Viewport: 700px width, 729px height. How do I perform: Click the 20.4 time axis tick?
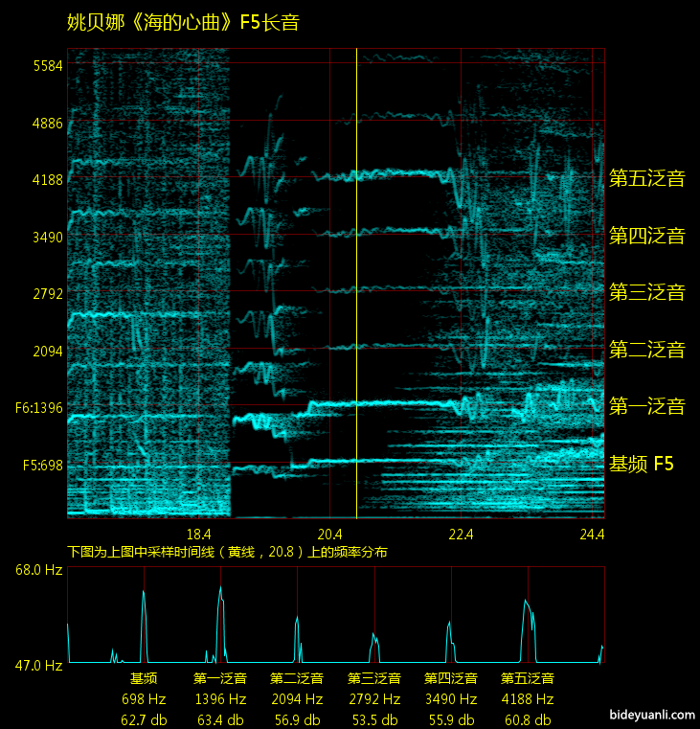pos(329,535)
